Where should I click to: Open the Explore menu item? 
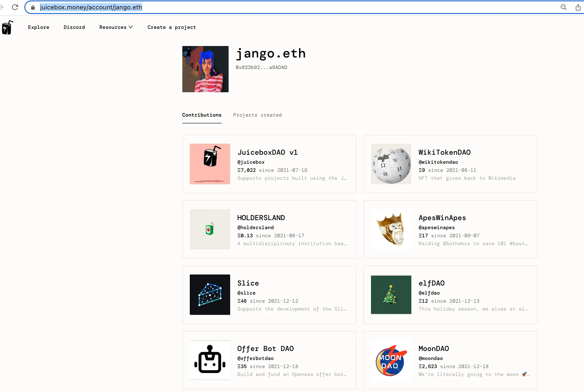39,27
